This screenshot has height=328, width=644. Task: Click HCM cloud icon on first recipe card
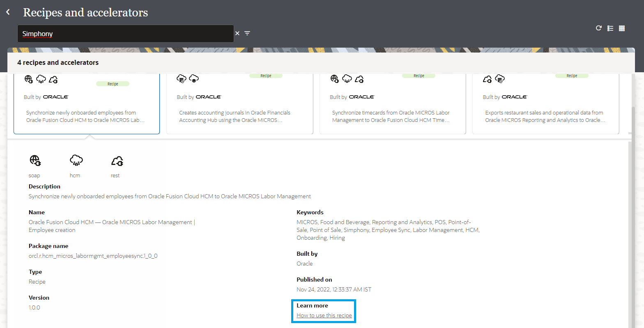pos(41,79)
